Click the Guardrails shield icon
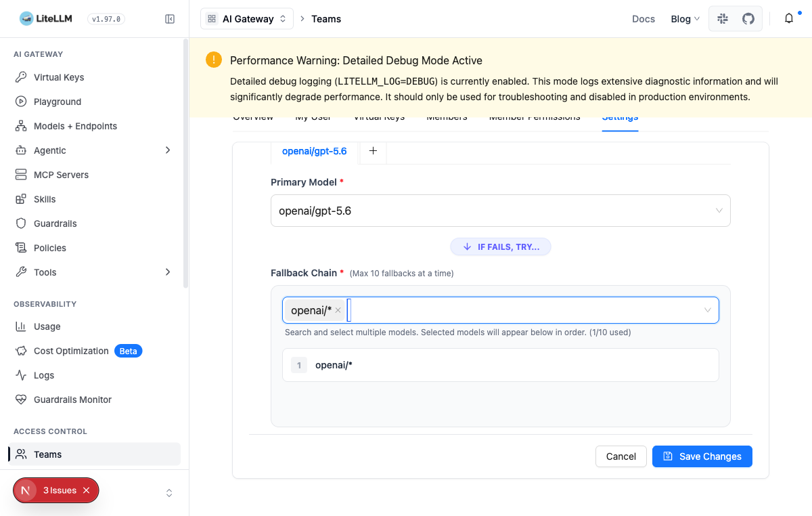812x516 pixels. 21,223
